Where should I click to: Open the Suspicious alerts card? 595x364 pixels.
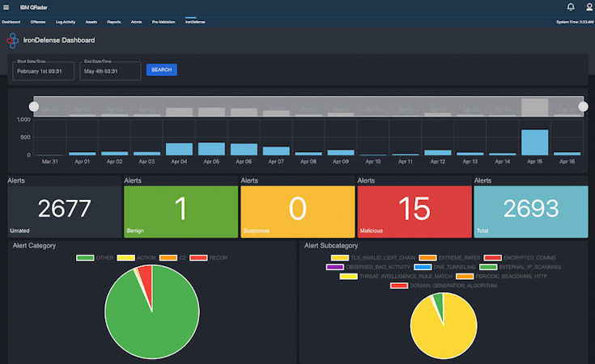click(x=298, y=212)
